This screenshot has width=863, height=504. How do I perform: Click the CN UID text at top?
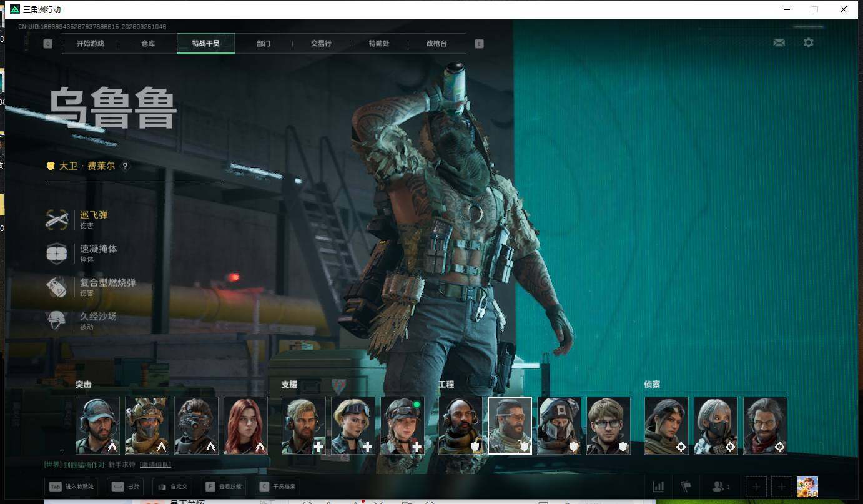pos(92,27)
